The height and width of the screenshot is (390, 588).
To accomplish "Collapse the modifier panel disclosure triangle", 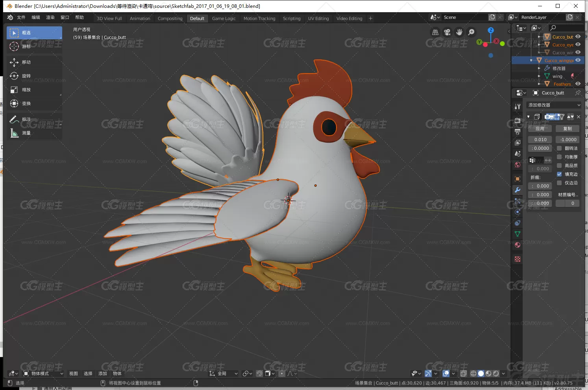I will click(529, 117).
